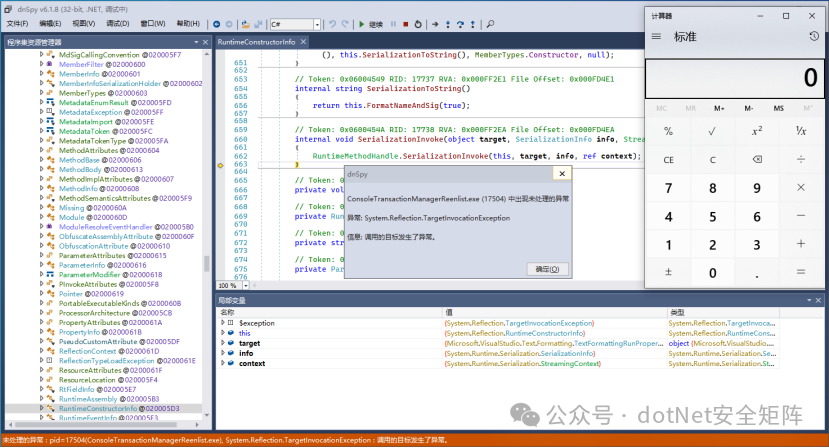
Task: Open the assembly explorer panel options dropdown
Action: 197,42
